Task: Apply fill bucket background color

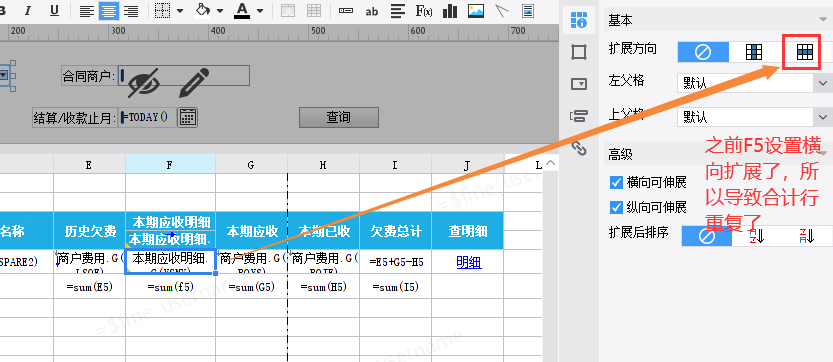Action: (x=203, y=11)
